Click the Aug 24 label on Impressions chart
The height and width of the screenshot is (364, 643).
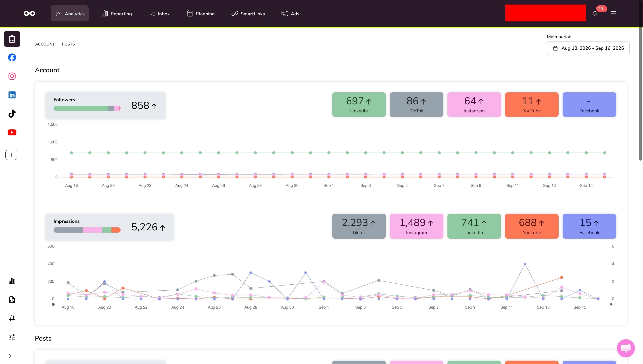pos(178,307)
